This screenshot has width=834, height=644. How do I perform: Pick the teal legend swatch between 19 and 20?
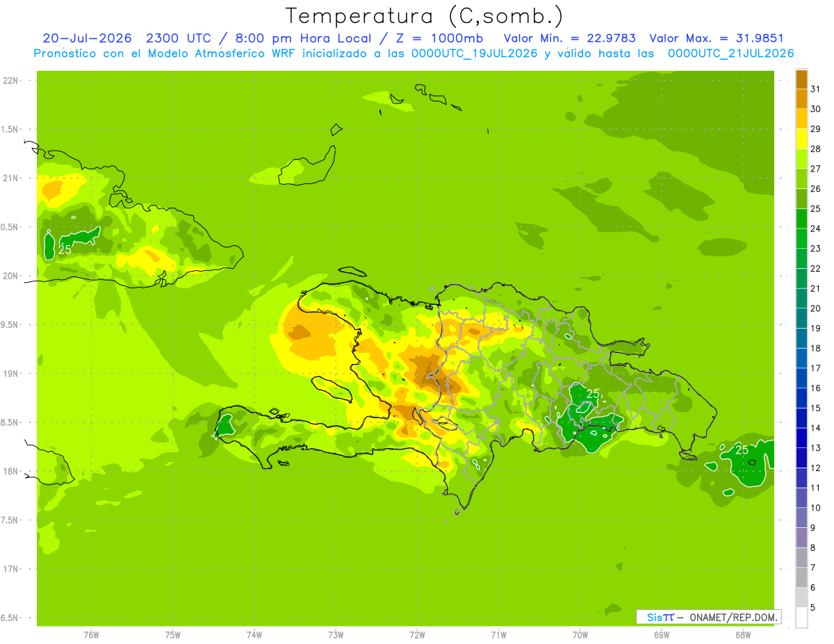click(x=801, y=317)
